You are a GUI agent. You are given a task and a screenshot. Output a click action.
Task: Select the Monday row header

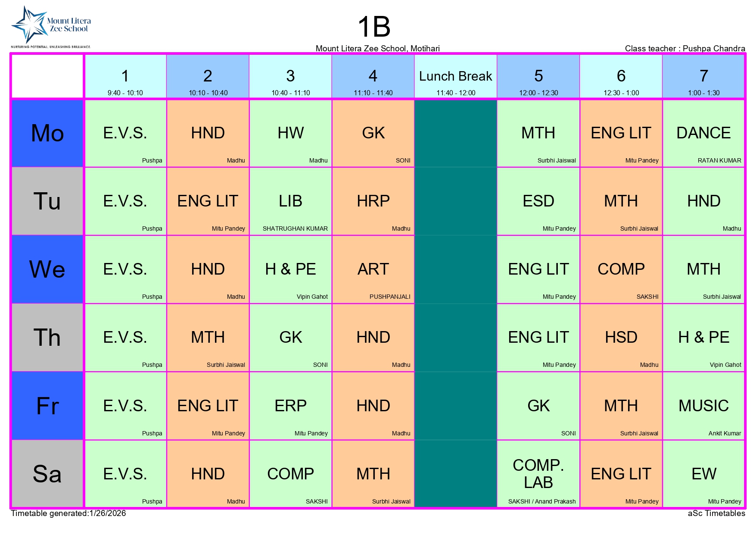pos(47,133)
